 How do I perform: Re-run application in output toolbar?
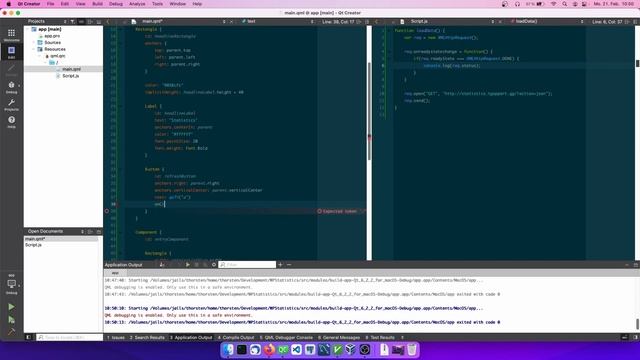coord(188,264)
